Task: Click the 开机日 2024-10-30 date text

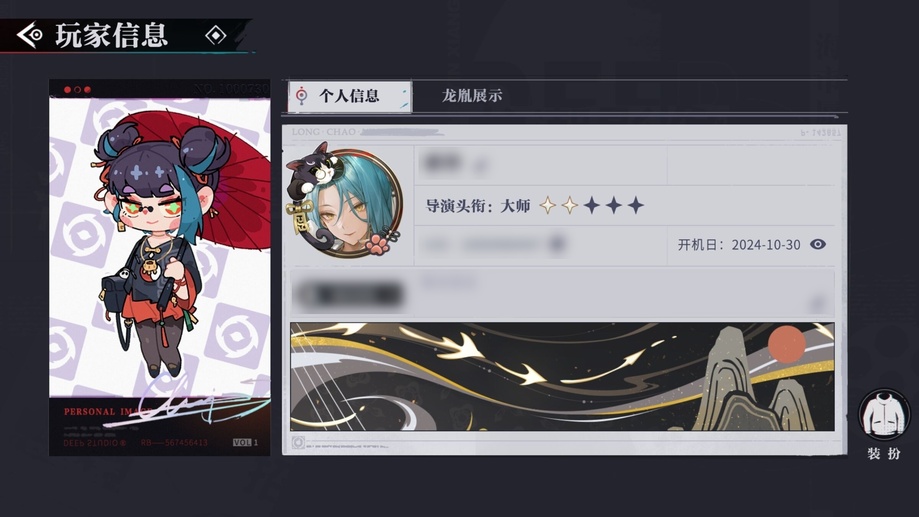Action: pos(738,245)
